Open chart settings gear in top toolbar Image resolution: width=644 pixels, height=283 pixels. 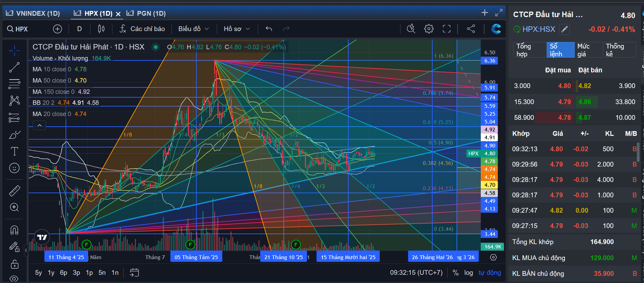[429, 29]
